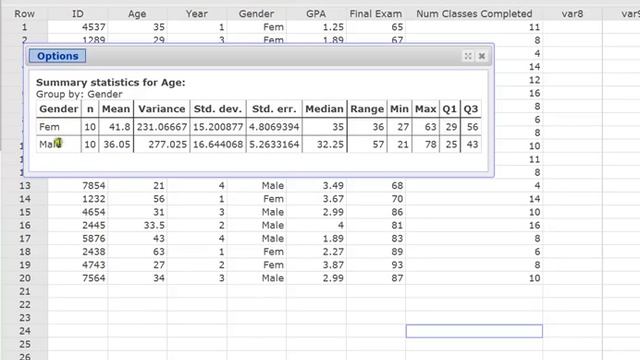
Task: Select row number 16
Action: coord(25,225)
